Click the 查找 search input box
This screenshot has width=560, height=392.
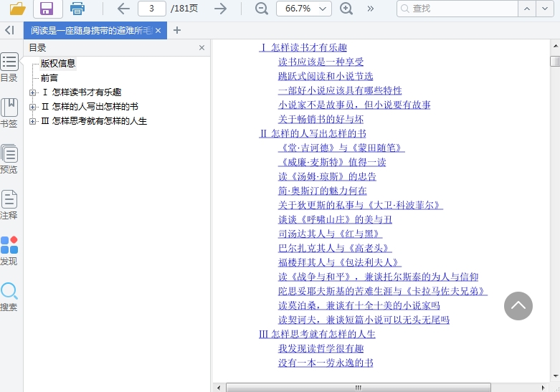click(x=457, y=9)
